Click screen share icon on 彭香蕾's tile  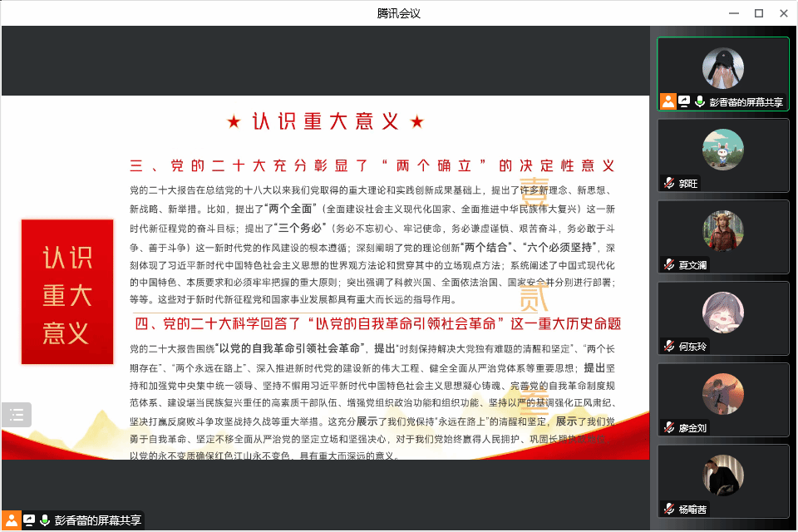(x=684, y=101)
